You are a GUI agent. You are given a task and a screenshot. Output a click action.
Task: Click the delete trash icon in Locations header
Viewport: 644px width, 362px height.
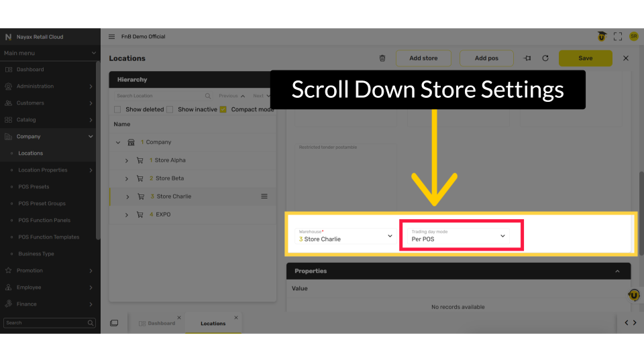coord(382,58)
